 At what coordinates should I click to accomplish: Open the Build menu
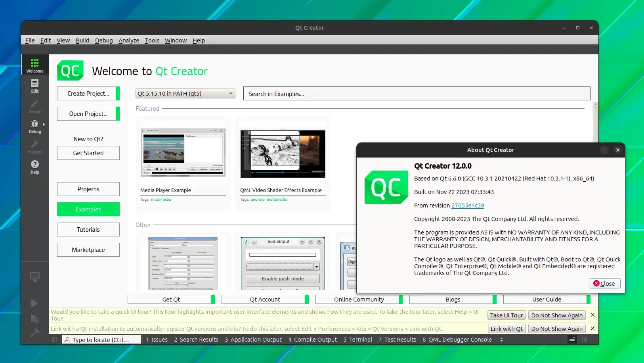pyautogui.click(x=82, y=40)
